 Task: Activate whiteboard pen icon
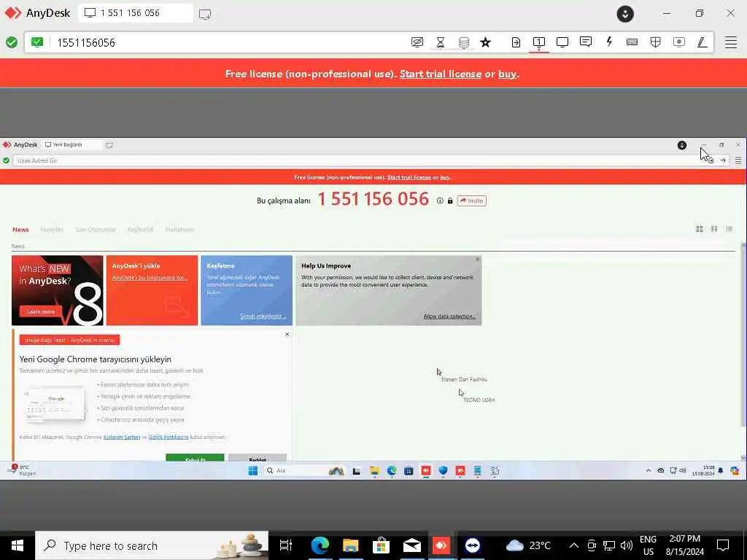702,42
